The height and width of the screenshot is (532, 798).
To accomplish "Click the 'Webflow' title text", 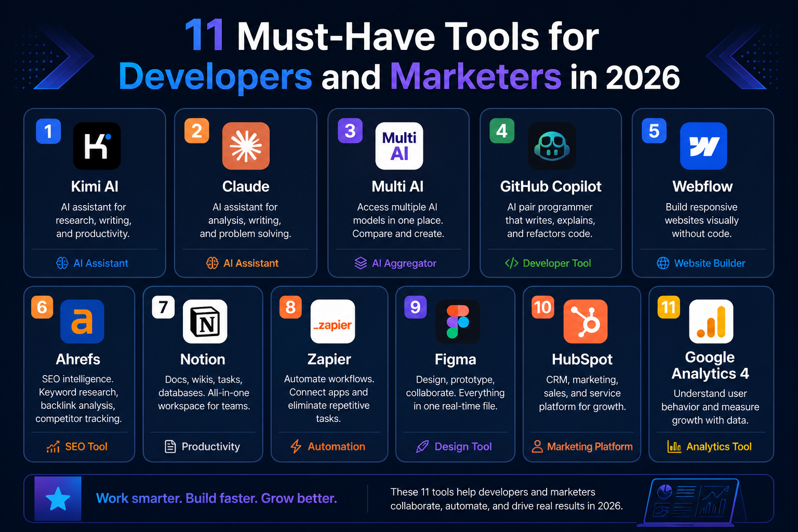I will tap(702, 187).
